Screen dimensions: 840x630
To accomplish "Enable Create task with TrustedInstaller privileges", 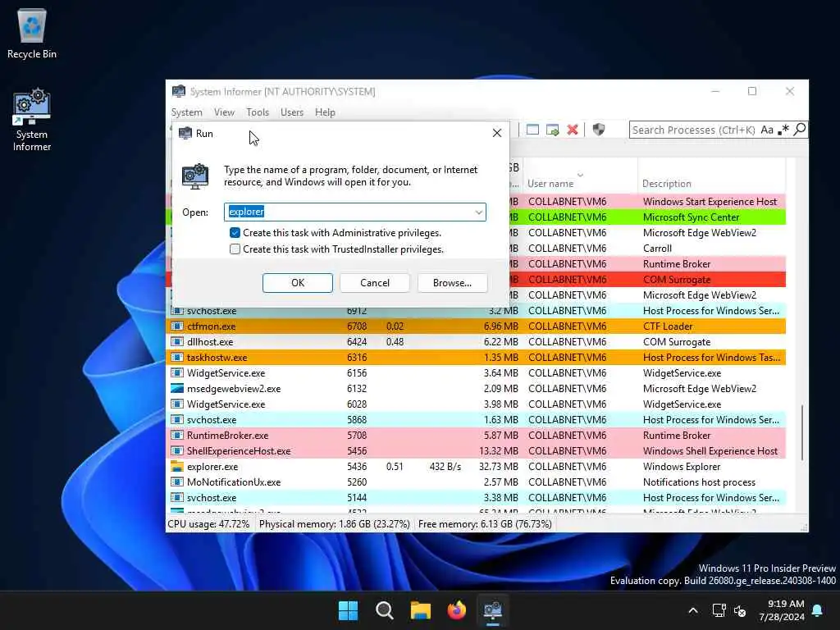I will point(235,249).
